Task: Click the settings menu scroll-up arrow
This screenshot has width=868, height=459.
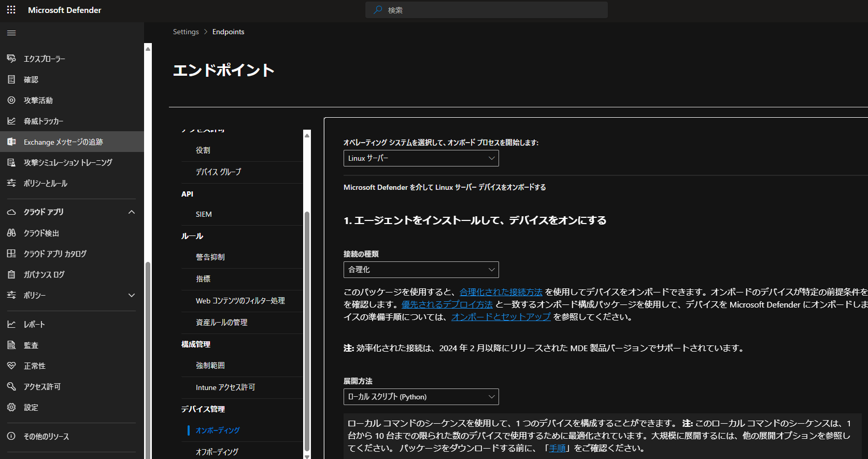Action: tap(307, 135)
